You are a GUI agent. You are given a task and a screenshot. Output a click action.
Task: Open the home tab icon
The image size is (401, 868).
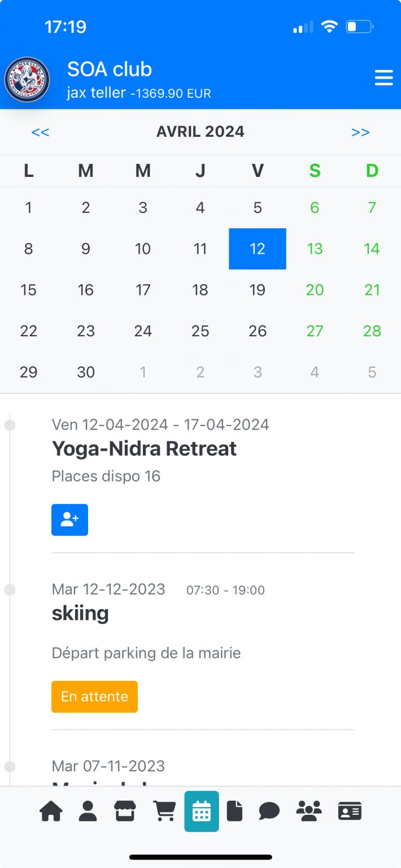[x=51, y=811]
